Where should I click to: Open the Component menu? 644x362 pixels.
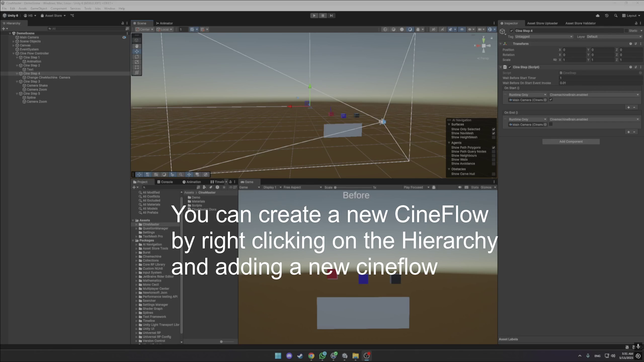click(58, 9)
